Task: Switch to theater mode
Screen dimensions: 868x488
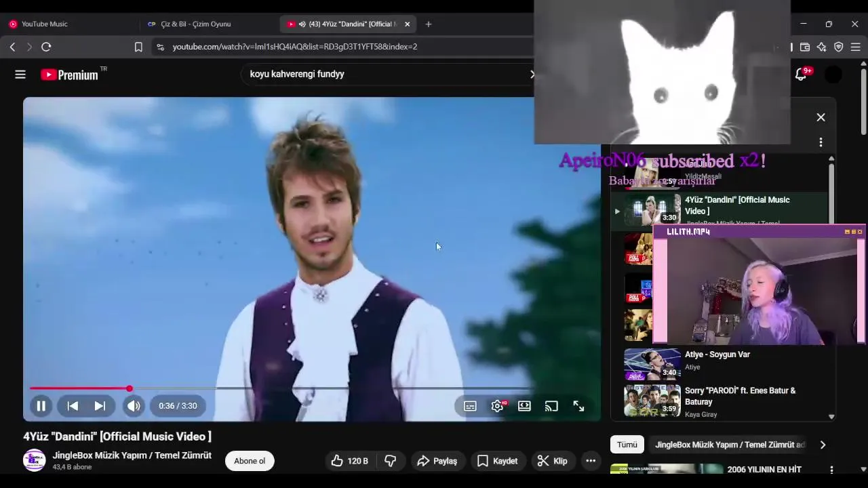Action: coord(524,406)
